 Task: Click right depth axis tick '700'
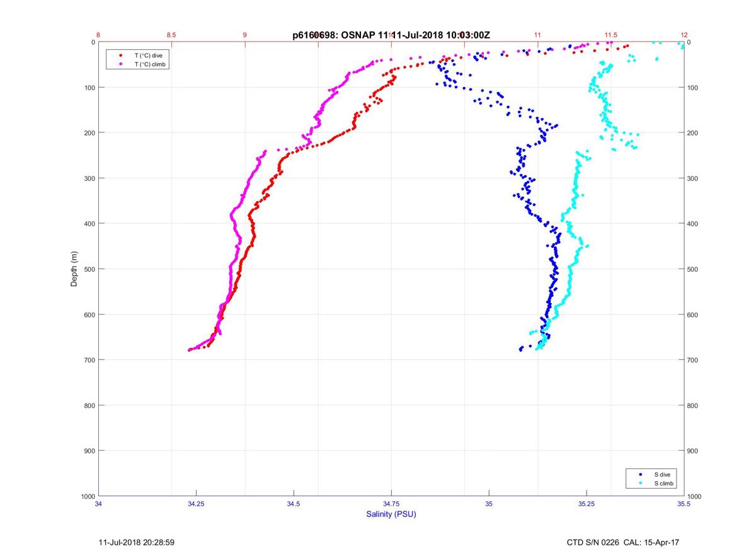point(693,360)
